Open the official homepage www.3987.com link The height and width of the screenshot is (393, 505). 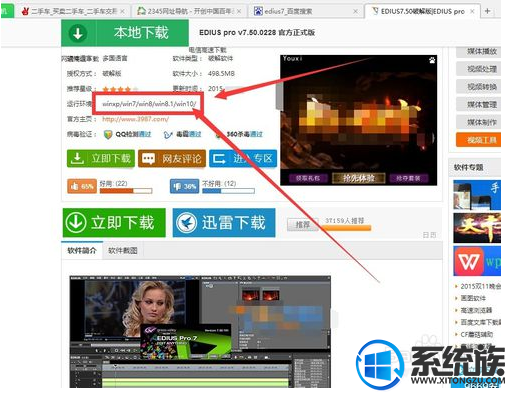pyautogui.click(x=135, y=119)
